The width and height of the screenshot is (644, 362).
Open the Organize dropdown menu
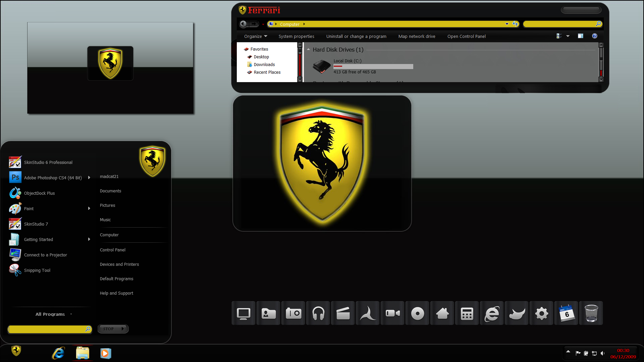pyautogui.click(x=256, y=36)
